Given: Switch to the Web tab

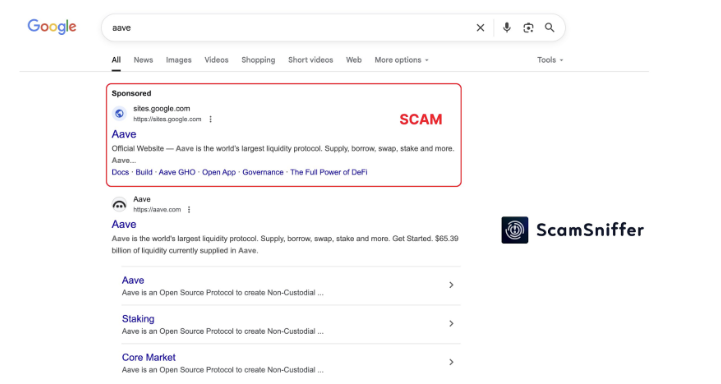Looking at the screenshot, I should (354, 60).
